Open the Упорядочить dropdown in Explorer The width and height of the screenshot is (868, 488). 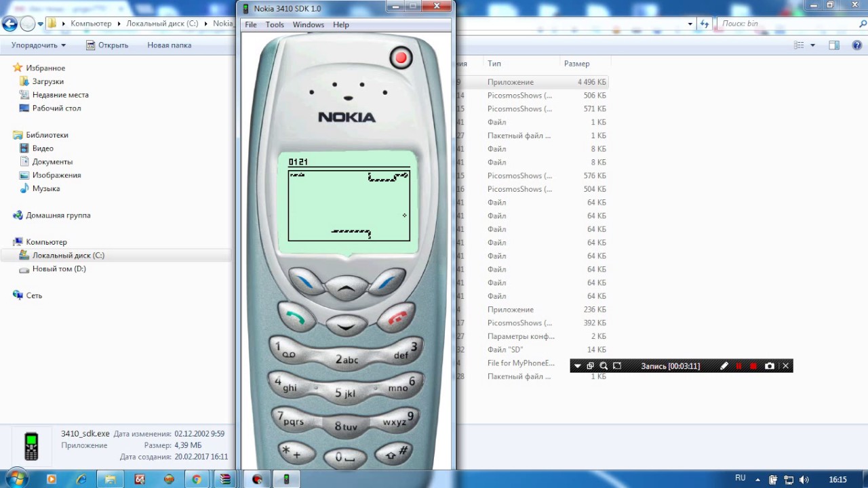click(39, 45)
